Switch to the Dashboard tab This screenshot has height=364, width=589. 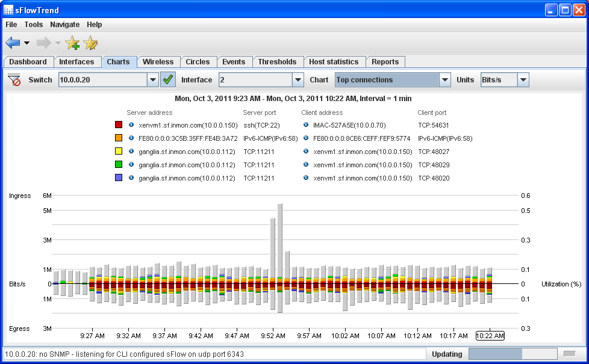pyautogui.click(x=28, y=61)
